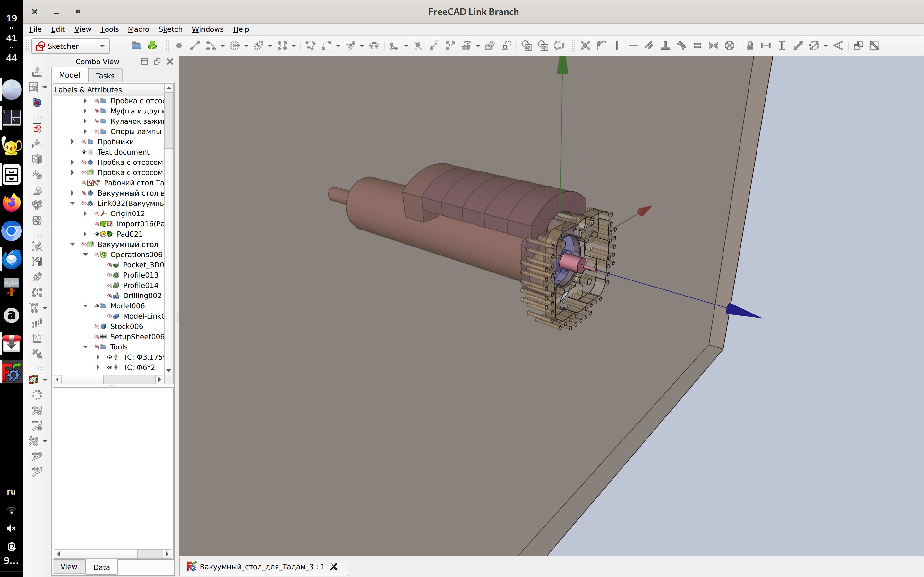This screenshot has width=924, height=577.
Task: Click the tree view horizontal scrollbar
Action: coord(82,379)
